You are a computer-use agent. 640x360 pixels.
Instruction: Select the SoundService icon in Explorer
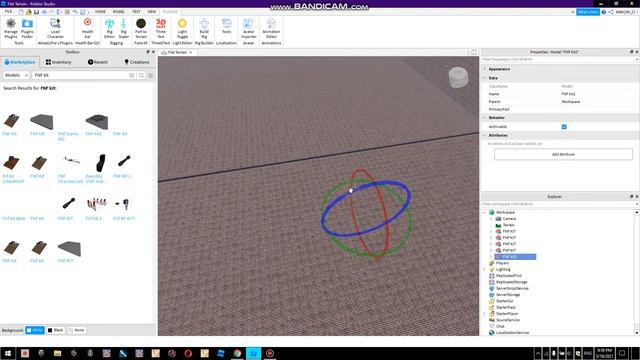coord(492,320)
